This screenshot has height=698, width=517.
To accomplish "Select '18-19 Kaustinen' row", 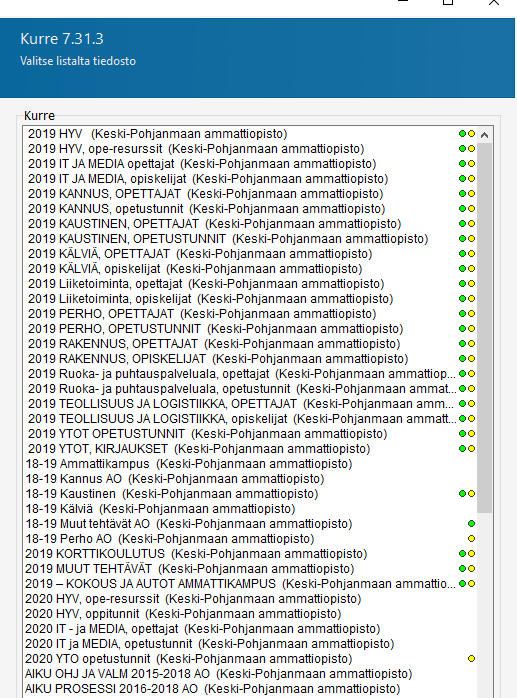I will 250,493.
